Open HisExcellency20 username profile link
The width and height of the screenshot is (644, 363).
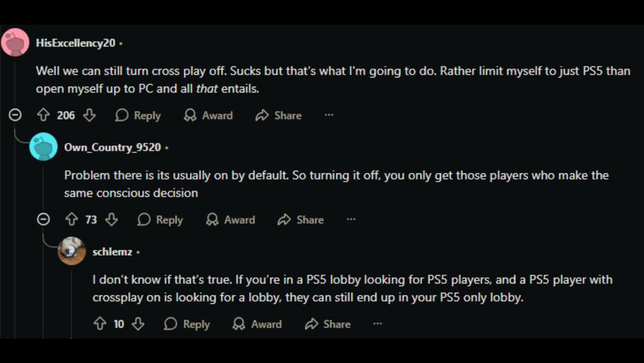tap(75, 42)
